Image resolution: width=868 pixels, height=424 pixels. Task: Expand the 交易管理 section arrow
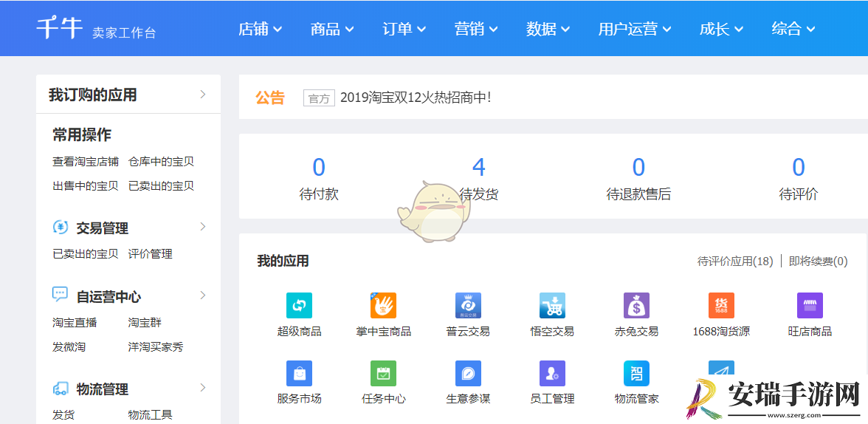click(x=203, y=227)
